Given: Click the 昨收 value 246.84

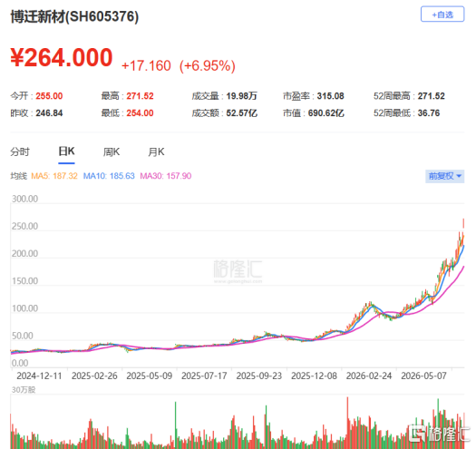Looking at the screenshot, I should tap(49, 113).
